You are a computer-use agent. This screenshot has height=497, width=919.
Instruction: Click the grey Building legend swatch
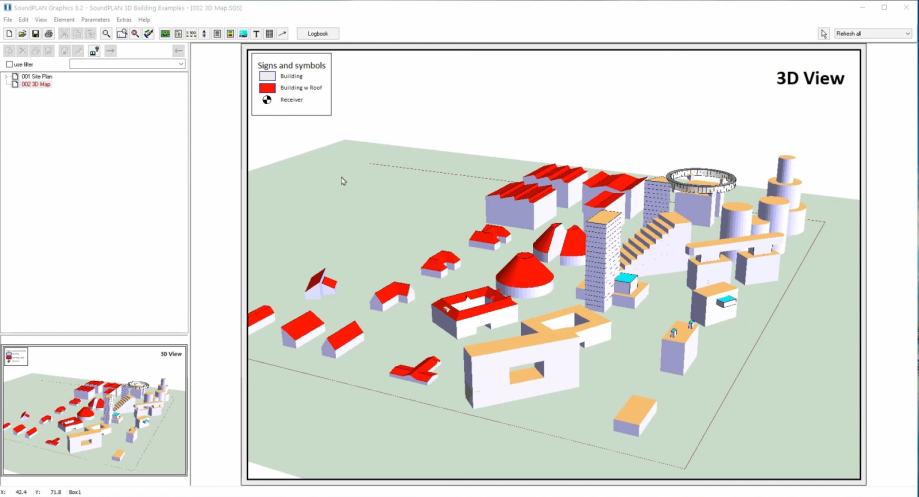pos(267,76)
